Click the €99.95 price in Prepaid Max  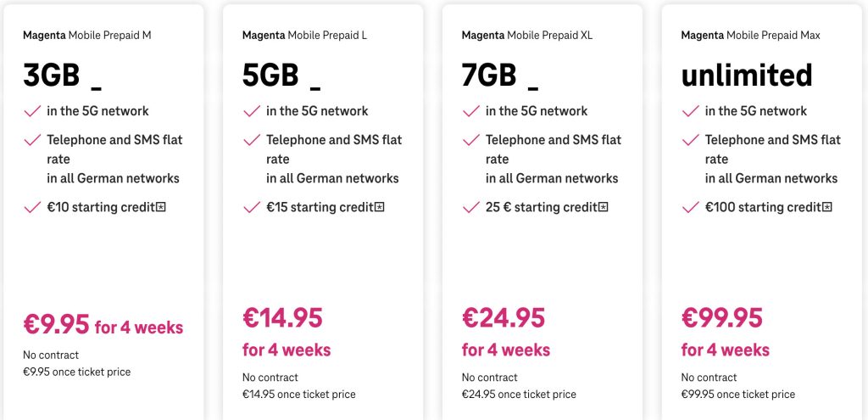point(722,318)
